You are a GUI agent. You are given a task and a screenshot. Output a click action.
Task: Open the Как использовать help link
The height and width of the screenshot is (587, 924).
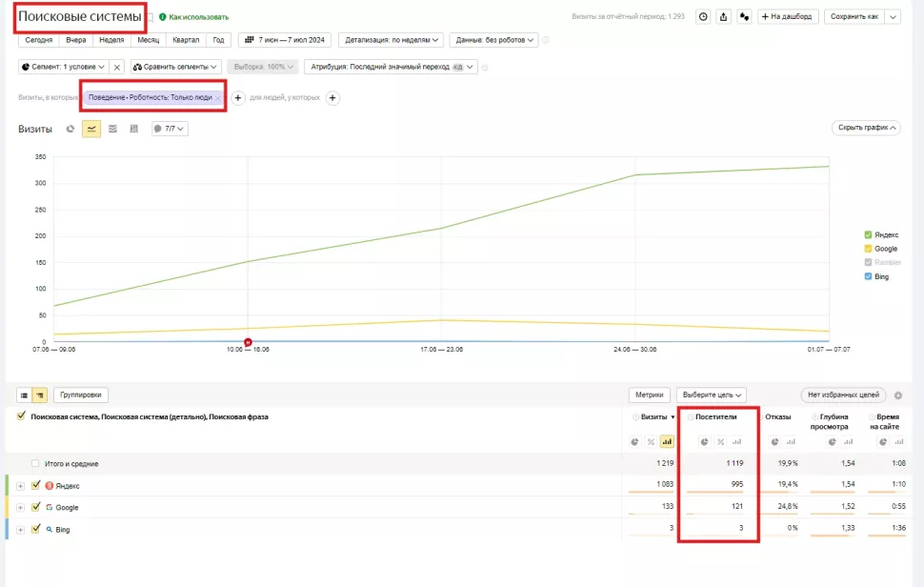point(194,17)
